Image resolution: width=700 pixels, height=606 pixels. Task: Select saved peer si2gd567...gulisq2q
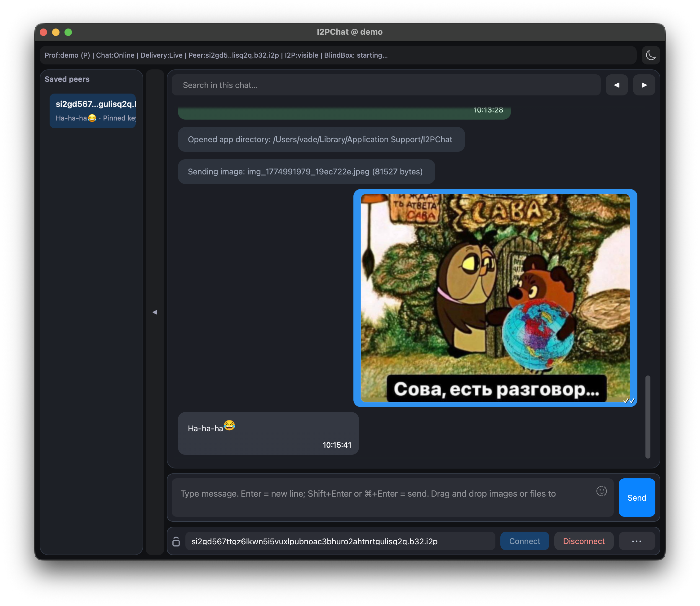click(93, 111)
